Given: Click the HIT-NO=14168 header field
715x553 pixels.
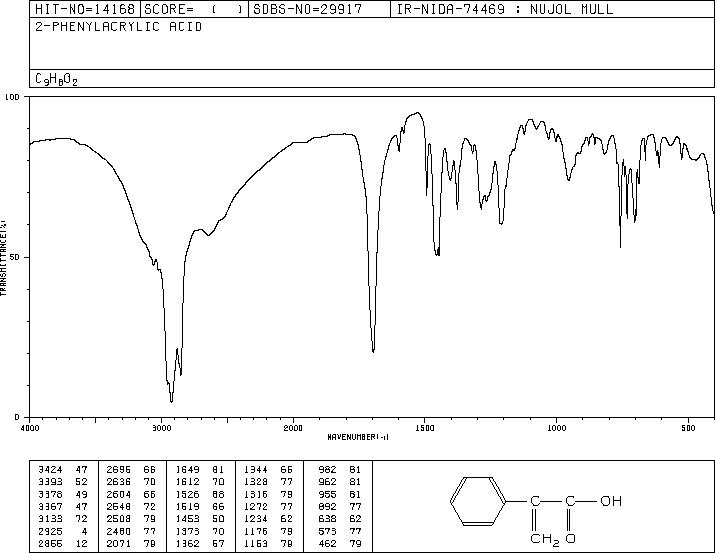Looking at the screenshot, I should tap(85, 9).
